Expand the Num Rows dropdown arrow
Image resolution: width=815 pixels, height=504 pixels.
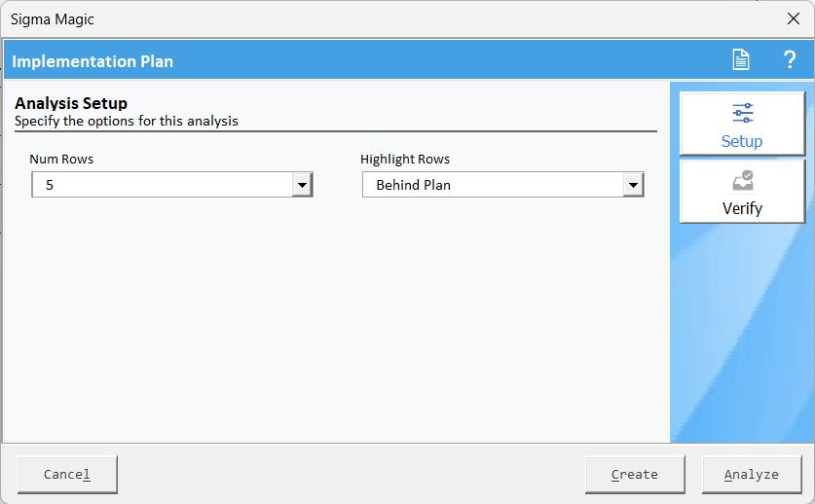point(302,185)
